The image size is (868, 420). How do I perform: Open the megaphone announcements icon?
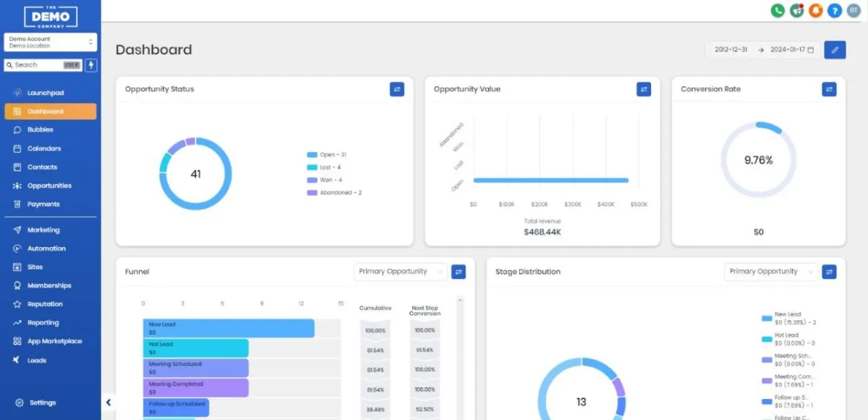[797, 11]
